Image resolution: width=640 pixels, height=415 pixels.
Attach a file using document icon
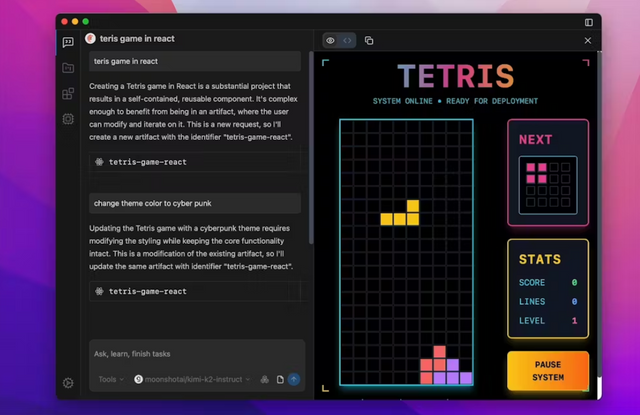pos(280,379)
